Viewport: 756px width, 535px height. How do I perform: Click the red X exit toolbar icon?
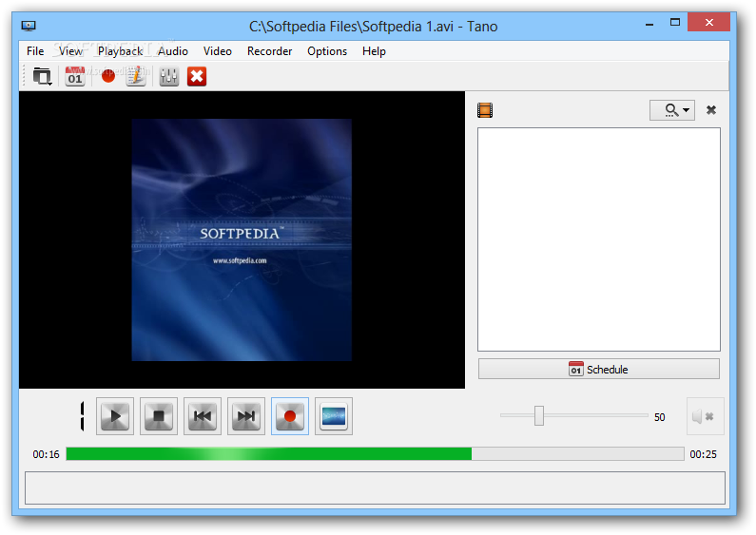[x=197, y=76]
